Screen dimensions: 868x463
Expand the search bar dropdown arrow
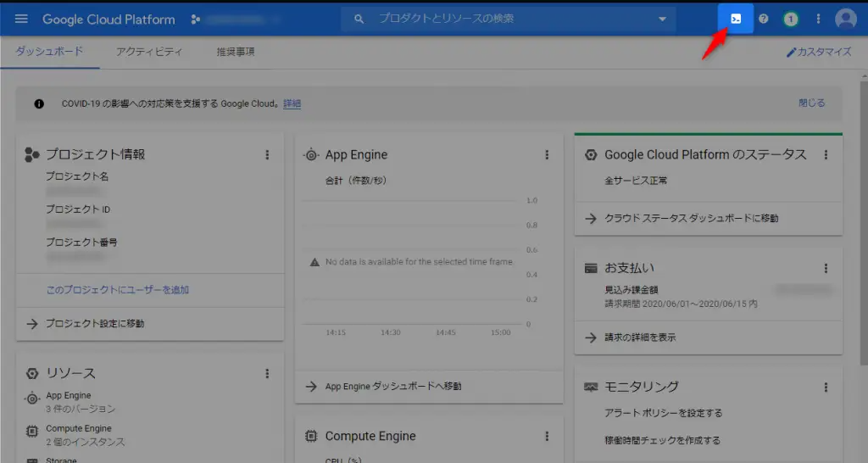(662, 19)
